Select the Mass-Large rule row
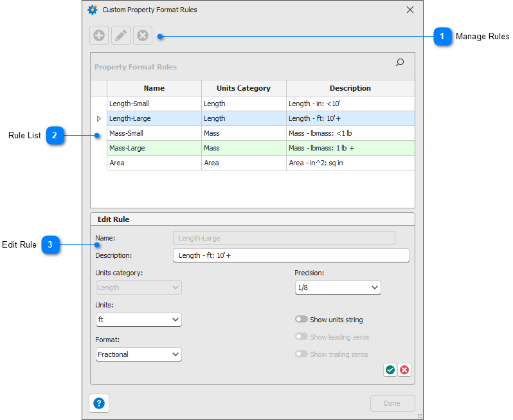This screenshot has width=513, height=420. [x=261, y=148]
